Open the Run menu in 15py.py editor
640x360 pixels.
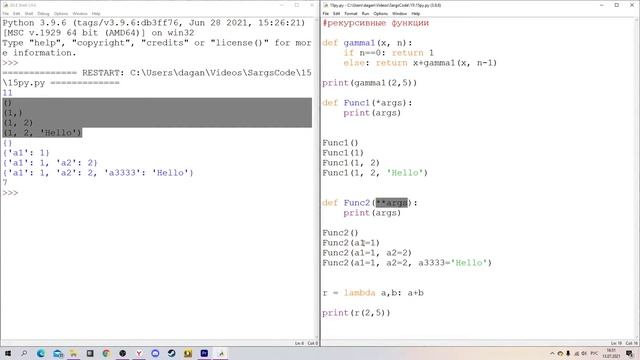365,13
